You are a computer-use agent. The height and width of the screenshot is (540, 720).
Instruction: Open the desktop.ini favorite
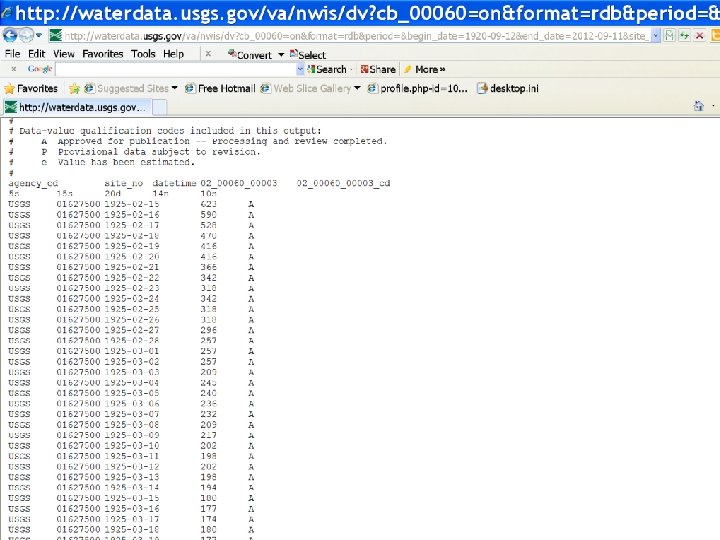507,88
